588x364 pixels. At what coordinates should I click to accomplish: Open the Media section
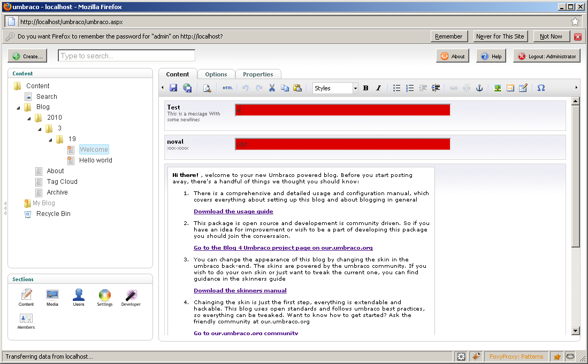[x=52, y=298]
